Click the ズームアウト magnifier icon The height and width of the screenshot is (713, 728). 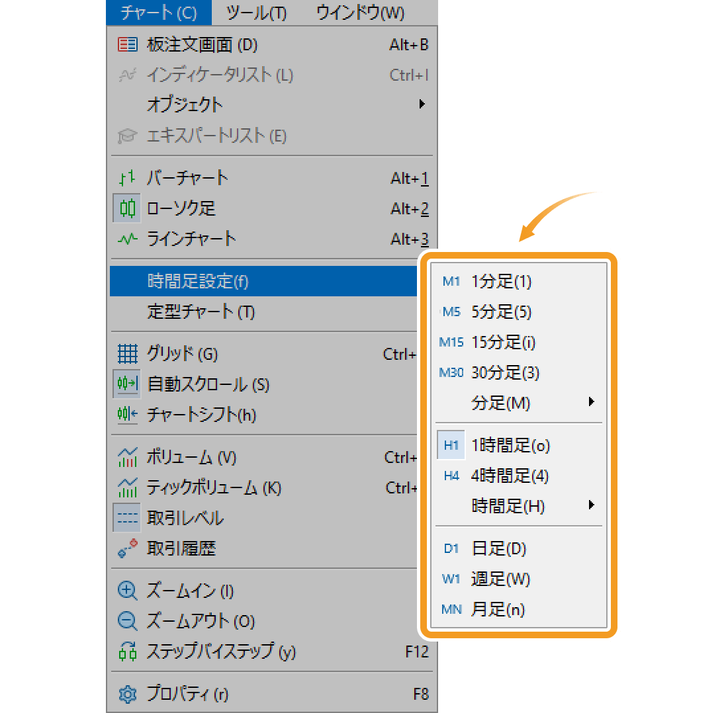[x=127, y=621]
